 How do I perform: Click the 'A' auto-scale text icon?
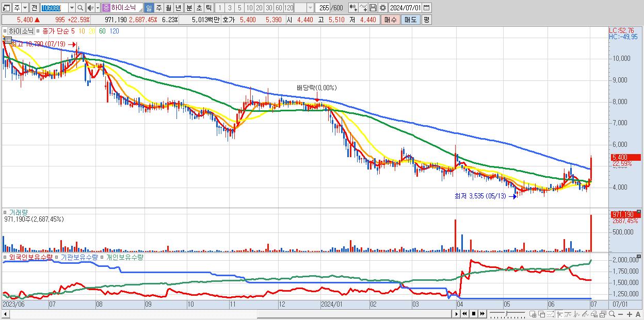tap(638, 314)
